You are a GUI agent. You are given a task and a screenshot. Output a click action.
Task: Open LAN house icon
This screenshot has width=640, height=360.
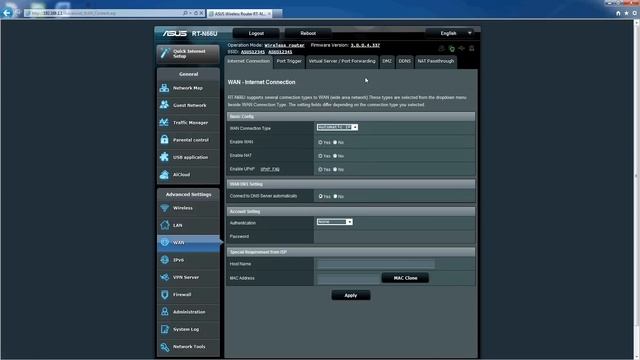tap(164, 225)
